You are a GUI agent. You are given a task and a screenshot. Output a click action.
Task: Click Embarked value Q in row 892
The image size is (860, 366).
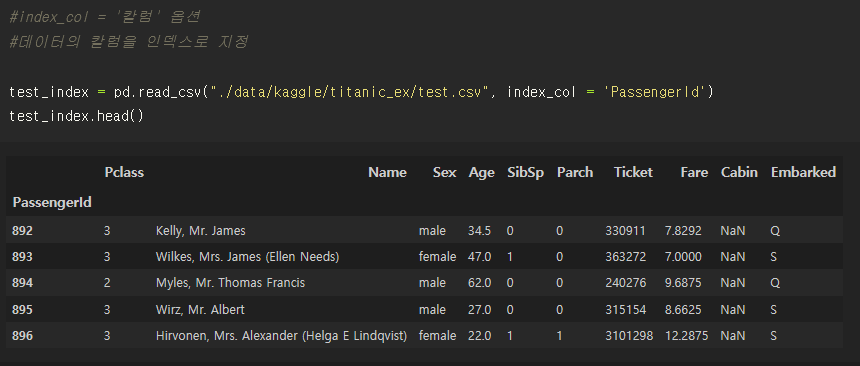click(x=775, y=231)
